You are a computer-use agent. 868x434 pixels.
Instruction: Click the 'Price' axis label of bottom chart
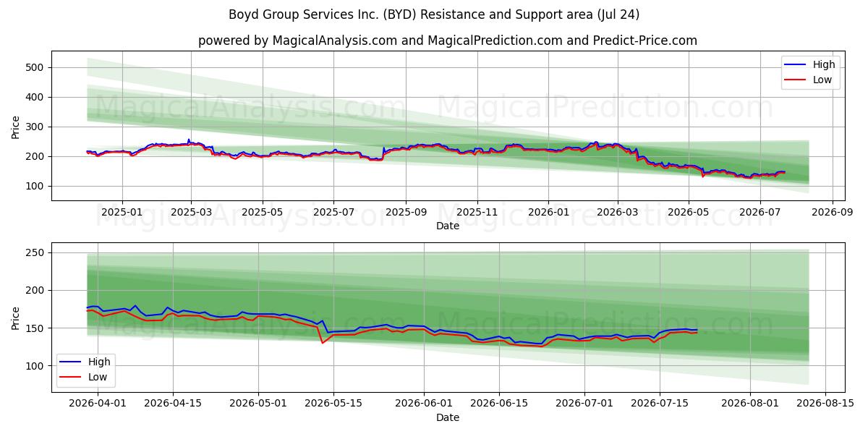(x=16, y=318)
